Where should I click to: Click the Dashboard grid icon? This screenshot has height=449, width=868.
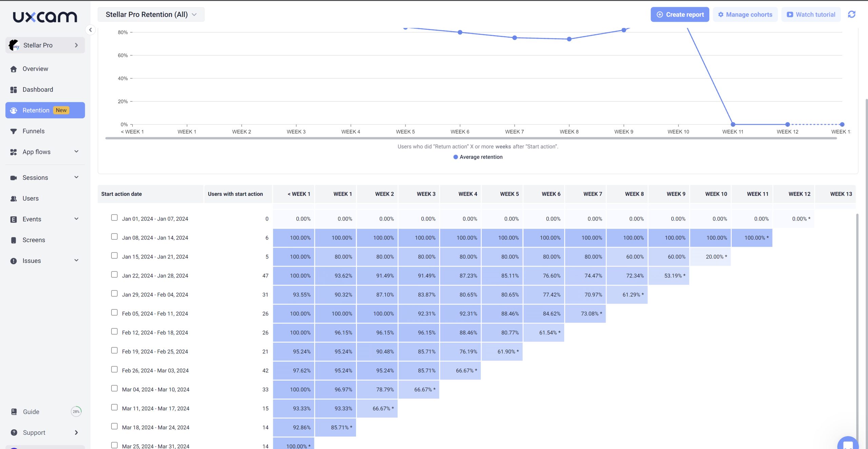pyautogui.click(x=14, y=90)
